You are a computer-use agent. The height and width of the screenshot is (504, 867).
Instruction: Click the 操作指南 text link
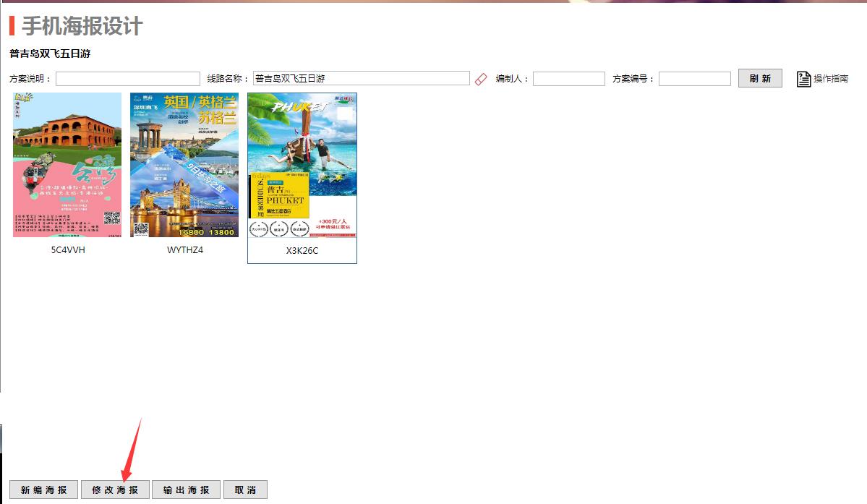coord(831,79)
